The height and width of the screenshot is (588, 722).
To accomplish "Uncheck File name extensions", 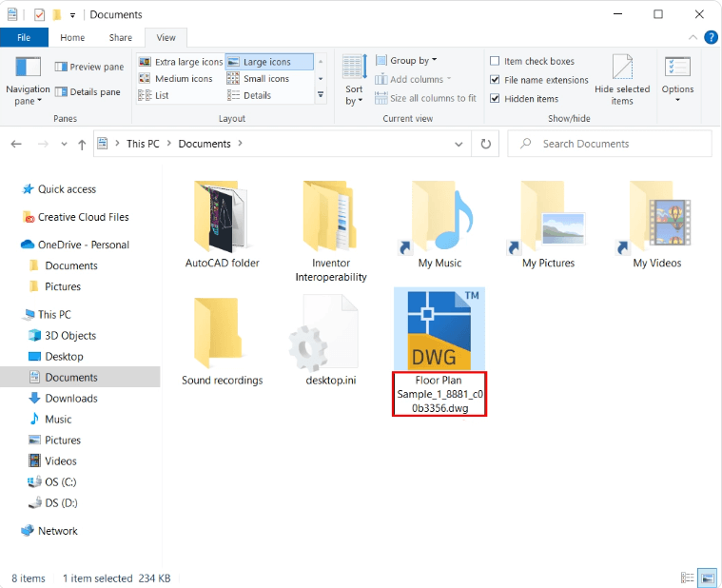I will point(495,80).
